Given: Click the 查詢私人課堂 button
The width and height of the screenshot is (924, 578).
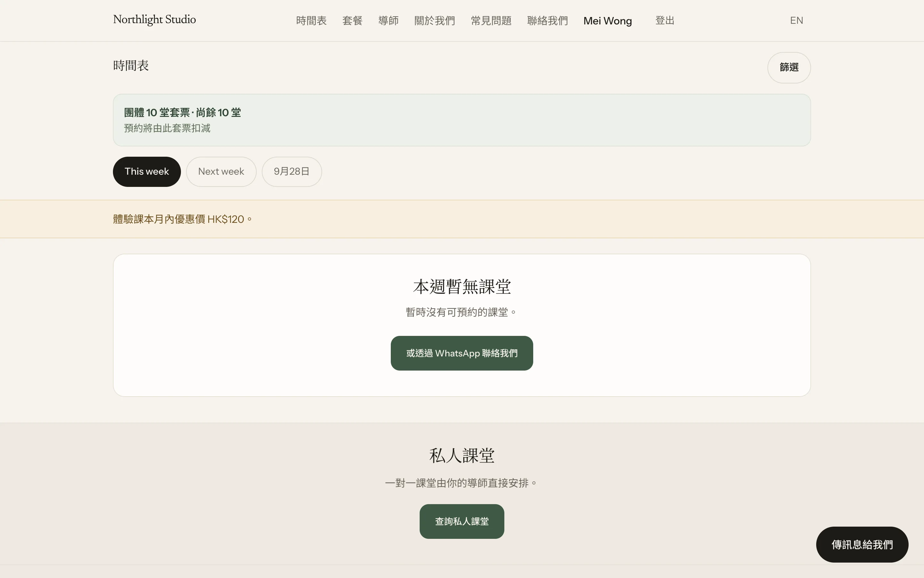Looking at the screenshot, I should 462,521.
